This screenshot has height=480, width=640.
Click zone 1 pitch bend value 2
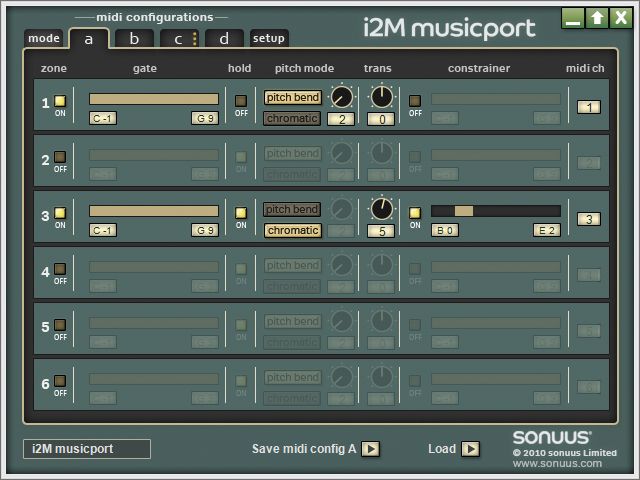coord(341,119)
